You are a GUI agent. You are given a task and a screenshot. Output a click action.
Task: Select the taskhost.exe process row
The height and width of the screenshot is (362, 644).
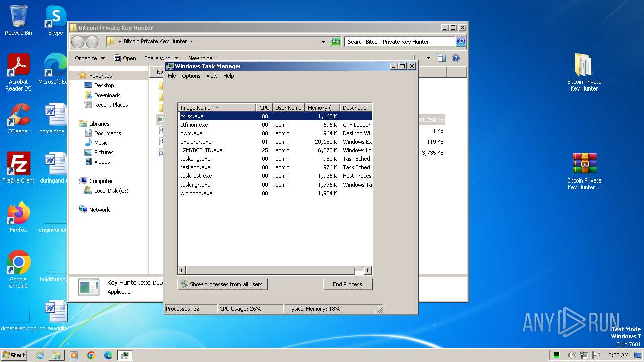coord(275,176)
